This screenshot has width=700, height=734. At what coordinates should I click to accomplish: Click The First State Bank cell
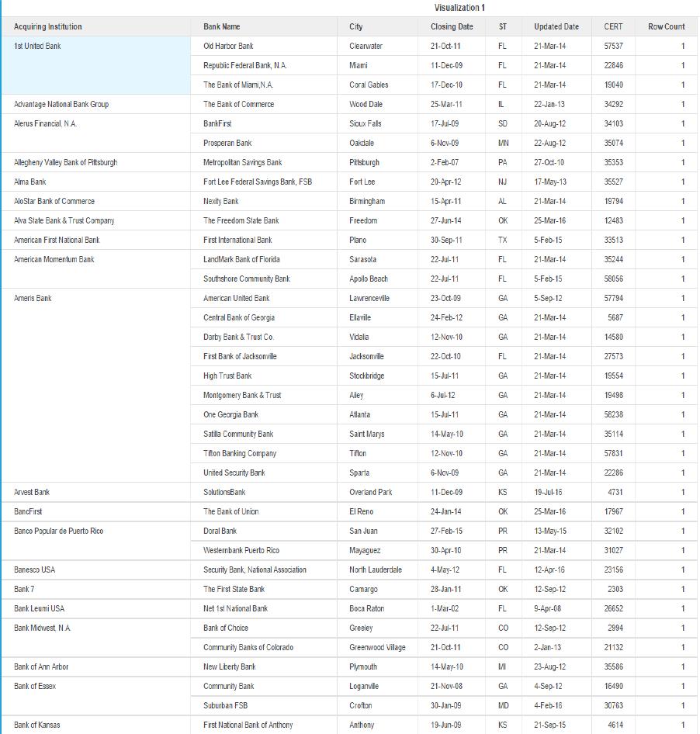pyautogui.click(x=264, y=590)
